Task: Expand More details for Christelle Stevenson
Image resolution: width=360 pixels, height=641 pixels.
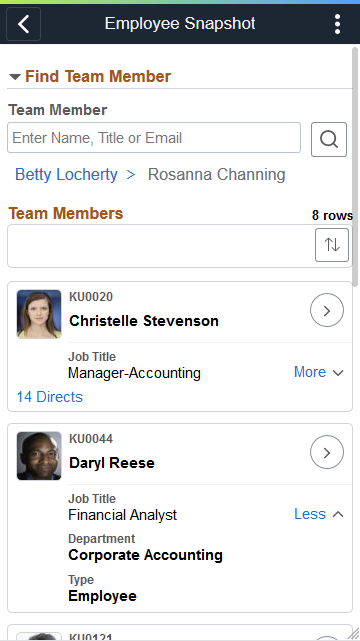Action: coord(319,372)
